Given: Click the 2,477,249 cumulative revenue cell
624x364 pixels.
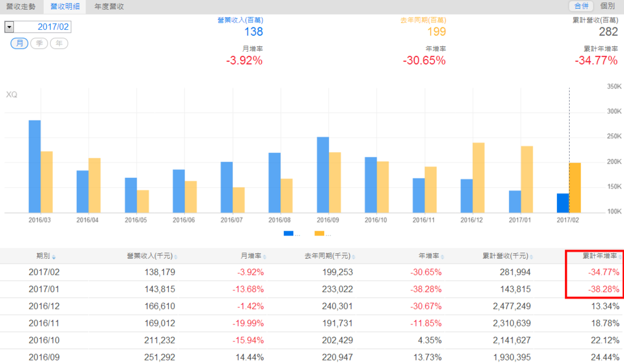Looking at the screenshot, I should (x=512, y=306).
